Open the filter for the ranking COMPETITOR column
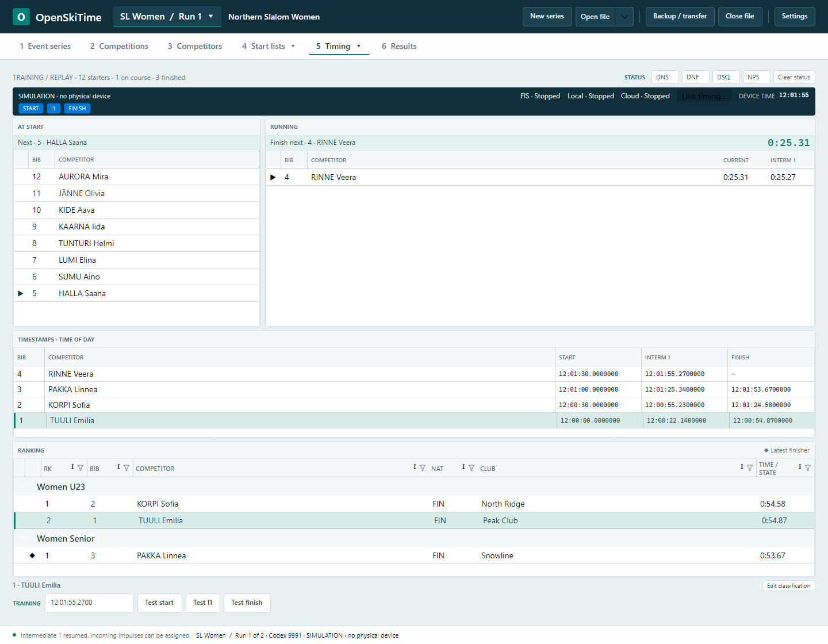Viewport: 828px width, 644px height. (423, 468)
